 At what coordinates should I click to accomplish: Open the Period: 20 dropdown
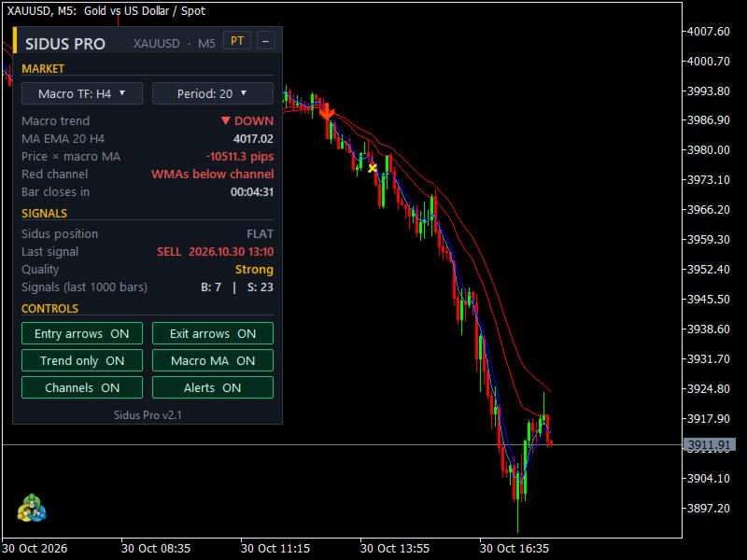213,93
